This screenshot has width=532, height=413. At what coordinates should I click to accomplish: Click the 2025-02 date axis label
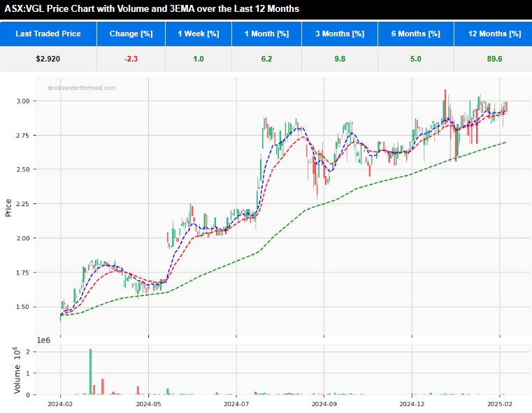499,404
